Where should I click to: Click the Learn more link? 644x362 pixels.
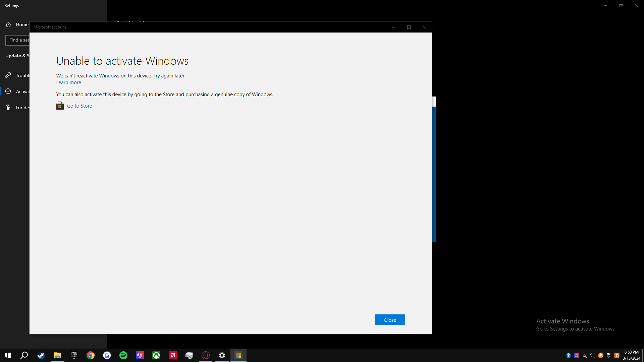tap(68, 82)
